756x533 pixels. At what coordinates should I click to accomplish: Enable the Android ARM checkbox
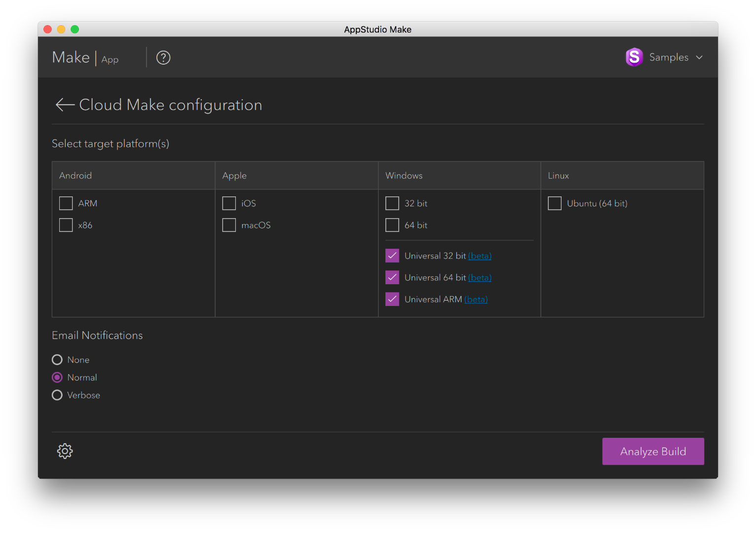[x=66, y=203]
